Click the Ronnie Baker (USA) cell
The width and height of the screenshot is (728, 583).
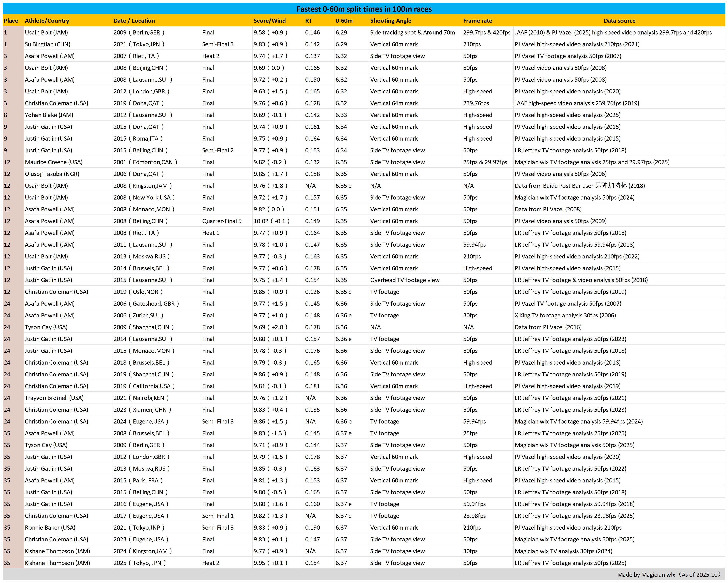point(50,527)
